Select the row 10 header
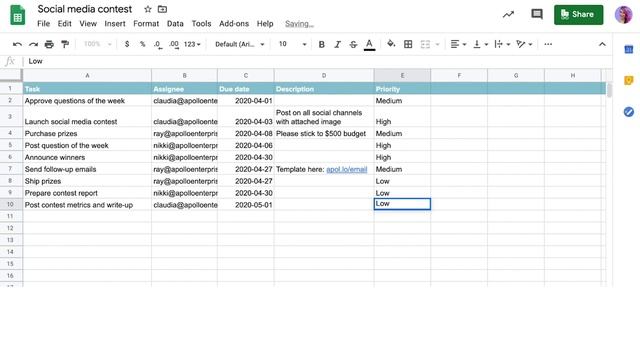Screen dimensions: 640x360 pyautogui.click(x=11, y=204)
